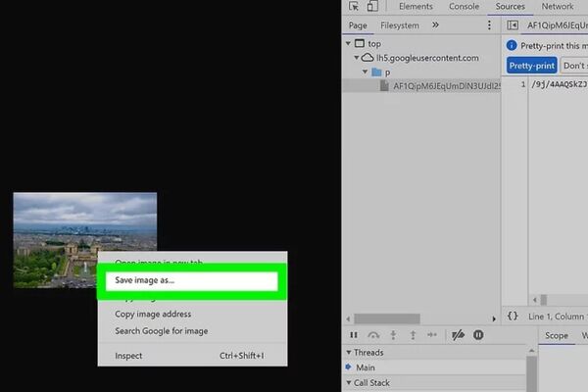
Task: Pause script execution in the debugger
Action: (x=354, y=334)
